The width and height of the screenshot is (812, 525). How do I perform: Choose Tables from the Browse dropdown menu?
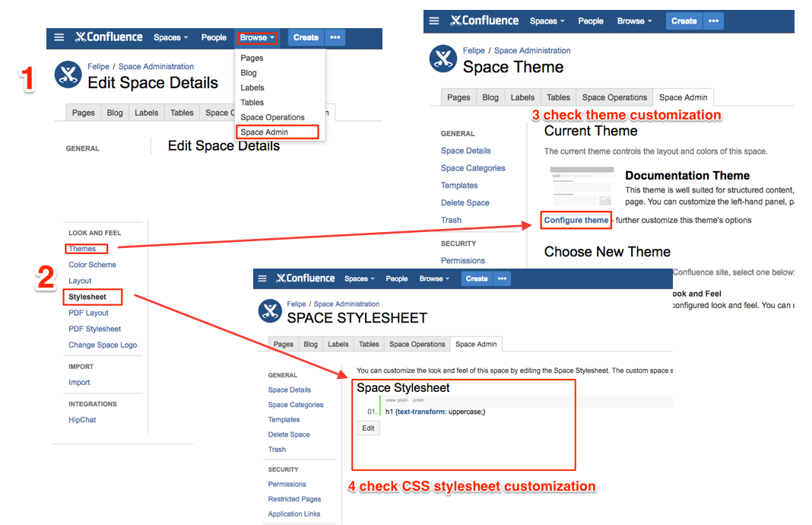[252, 102]
